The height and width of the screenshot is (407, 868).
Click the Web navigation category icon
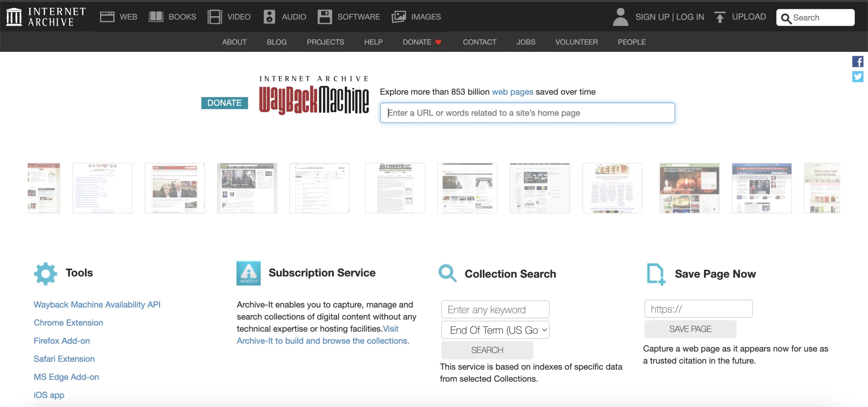point(106,17)
